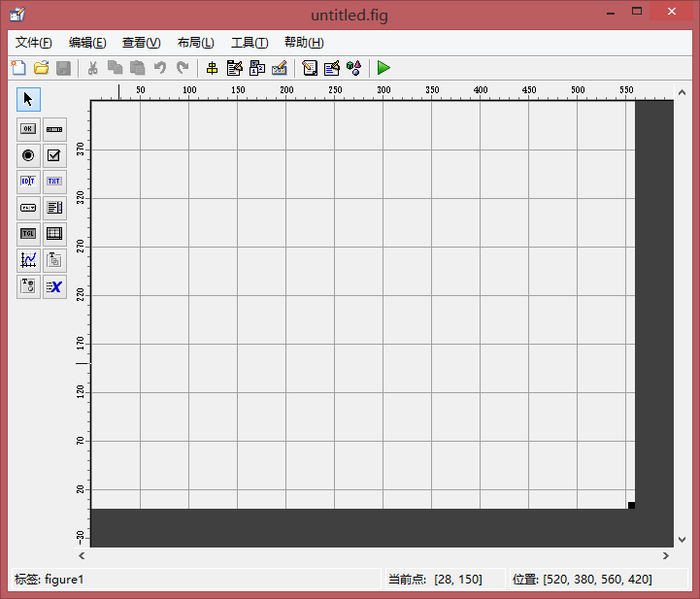
Task: Choose the Radio Button component tool
Action: coord(28,154)
